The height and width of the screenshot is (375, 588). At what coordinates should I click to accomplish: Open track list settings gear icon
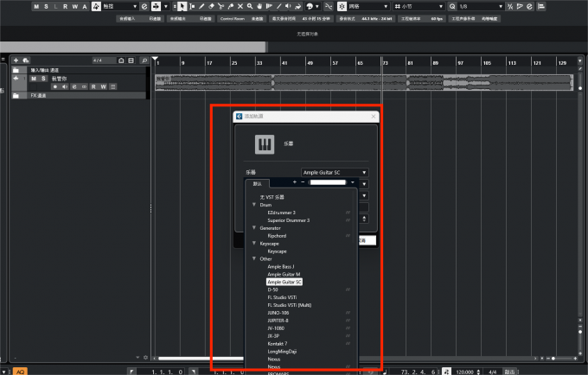(x=146, y=358)
